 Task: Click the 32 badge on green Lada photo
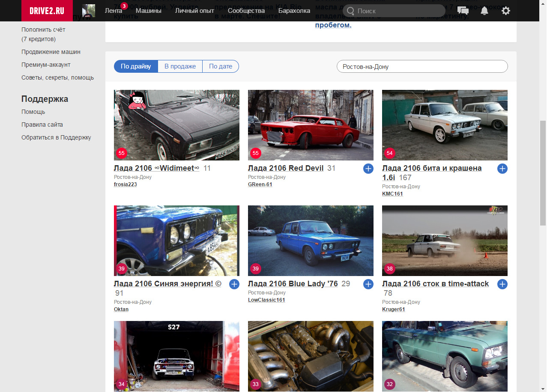390,384
